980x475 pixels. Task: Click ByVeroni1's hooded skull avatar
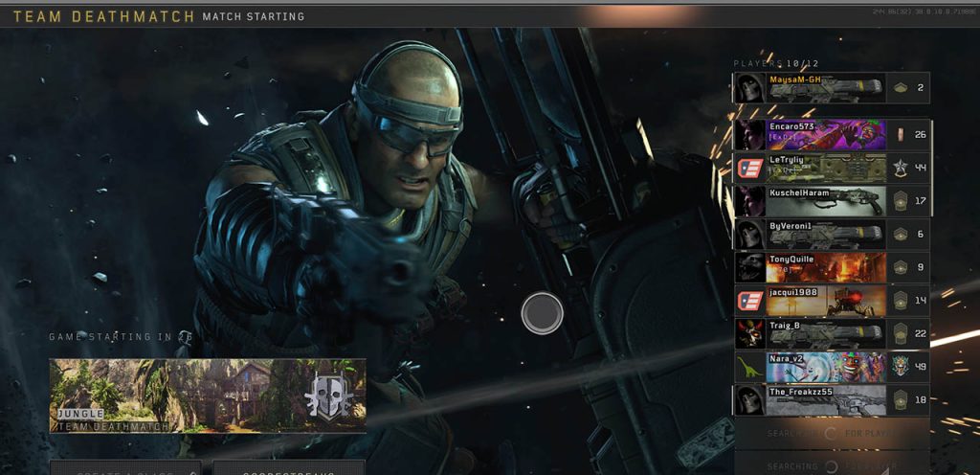tap(750, 235)
